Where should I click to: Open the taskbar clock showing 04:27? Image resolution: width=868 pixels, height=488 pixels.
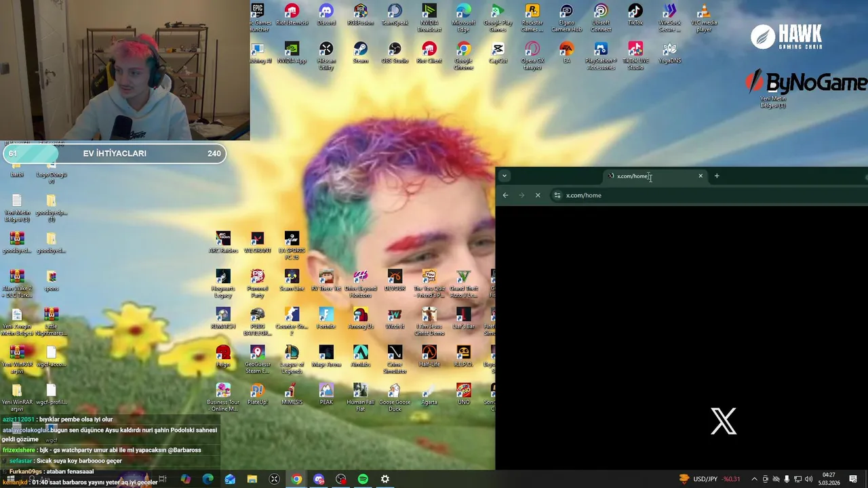point(829,479)
